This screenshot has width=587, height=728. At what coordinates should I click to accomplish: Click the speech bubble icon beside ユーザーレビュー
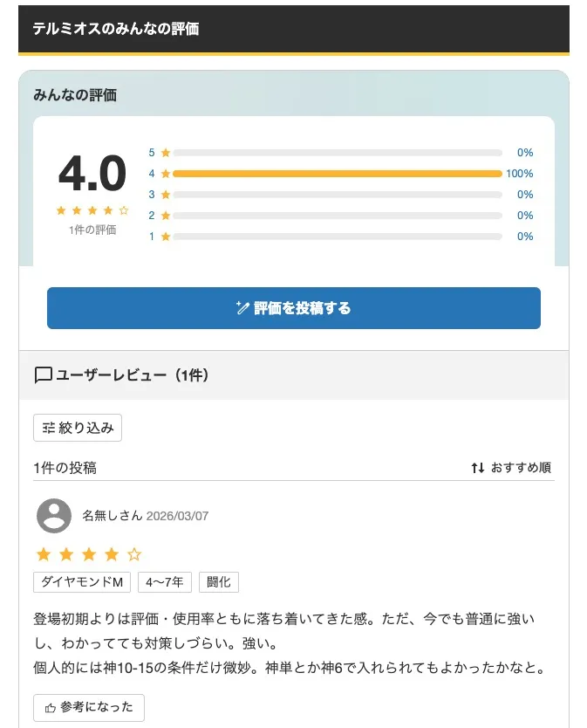click(x=43, y=374)
